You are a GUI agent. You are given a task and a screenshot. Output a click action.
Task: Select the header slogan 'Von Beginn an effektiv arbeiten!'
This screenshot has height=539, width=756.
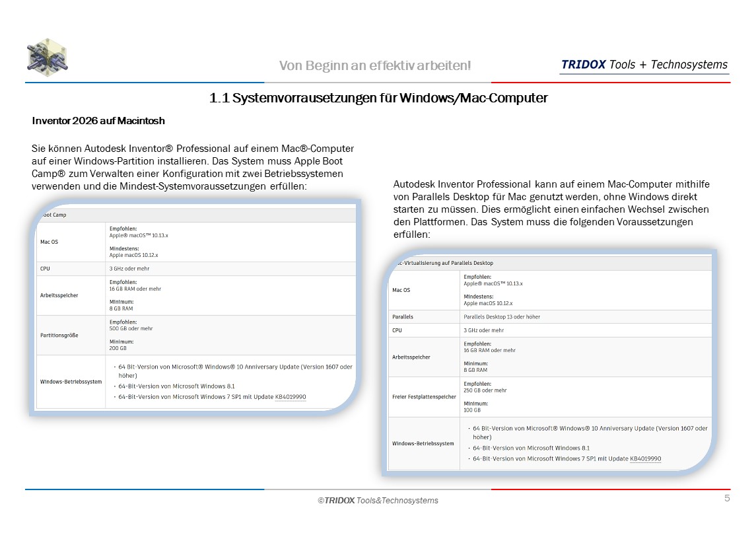click(x=375, y=65)
